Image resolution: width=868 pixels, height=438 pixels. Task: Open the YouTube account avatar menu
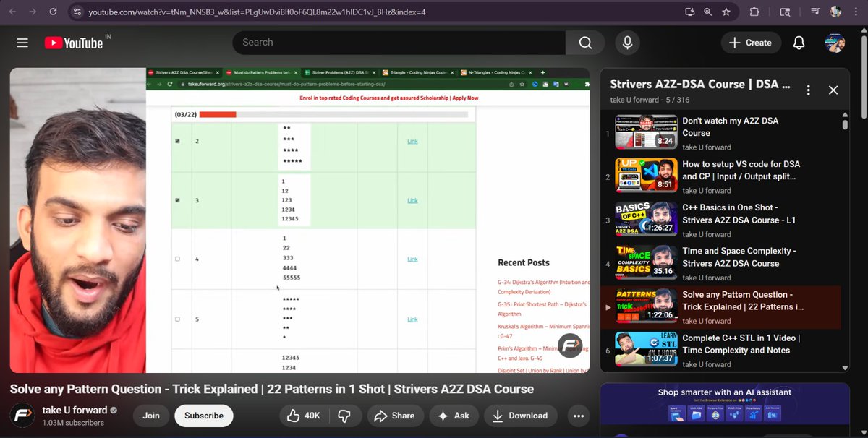835,43
